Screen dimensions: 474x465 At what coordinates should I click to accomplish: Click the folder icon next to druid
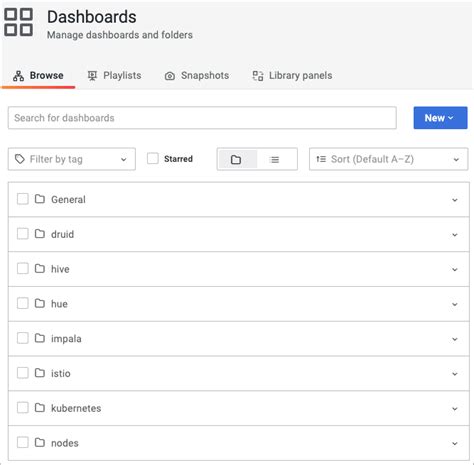[40, 234]
